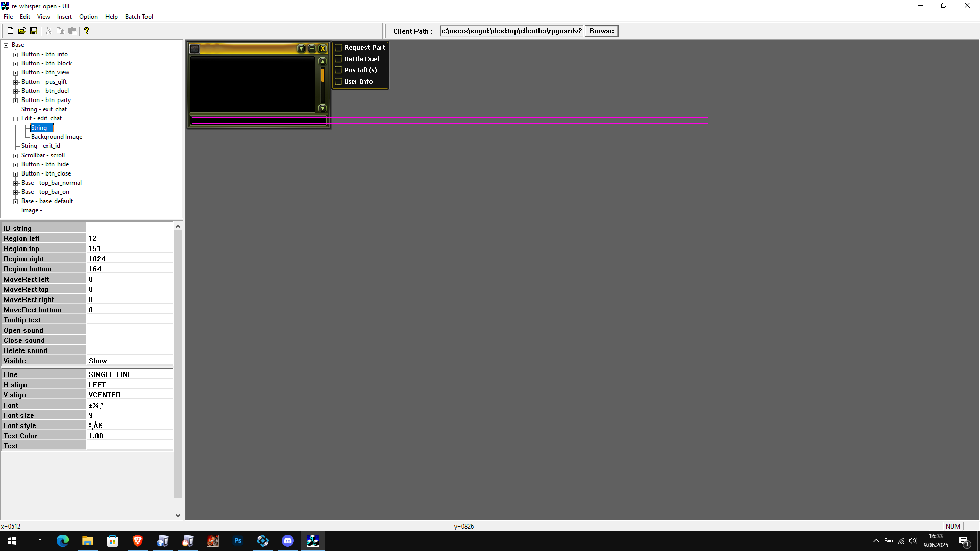
Task: Toggle the User Info checkbox
Action: pyautogui.click(x=338, y=81)
